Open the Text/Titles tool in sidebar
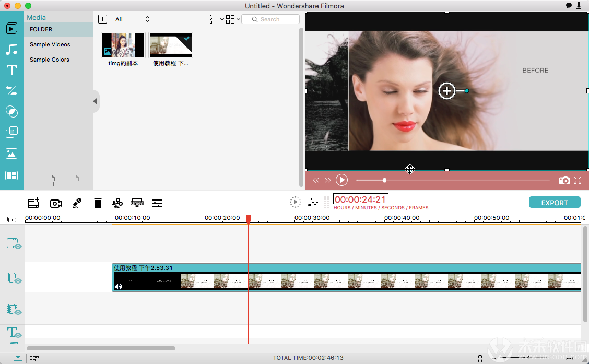Viewport: 589px width, 364px height. click(x=11, y=71)
